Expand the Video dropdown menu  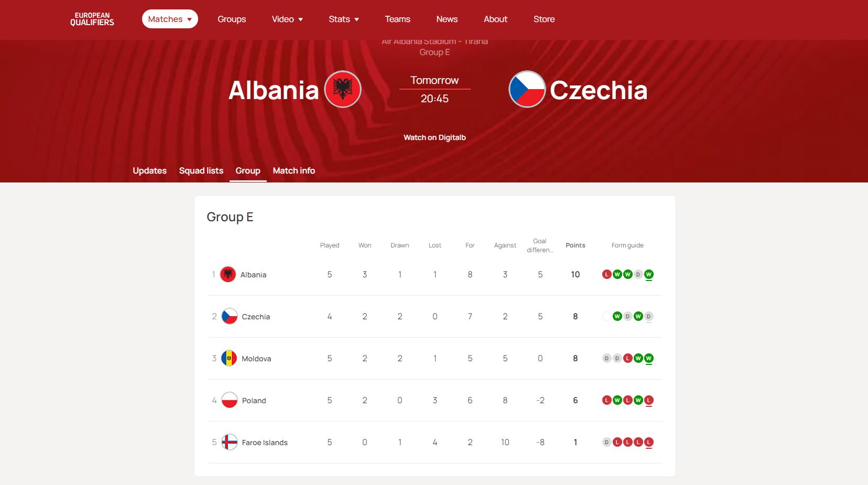(x=287, y=19)
